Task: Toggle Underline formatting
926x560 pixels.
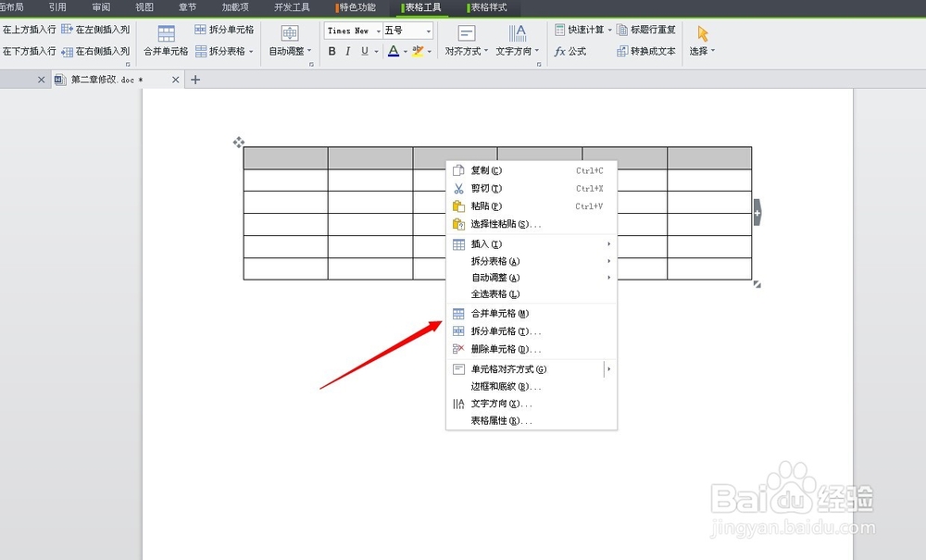Action: (364, 51)
